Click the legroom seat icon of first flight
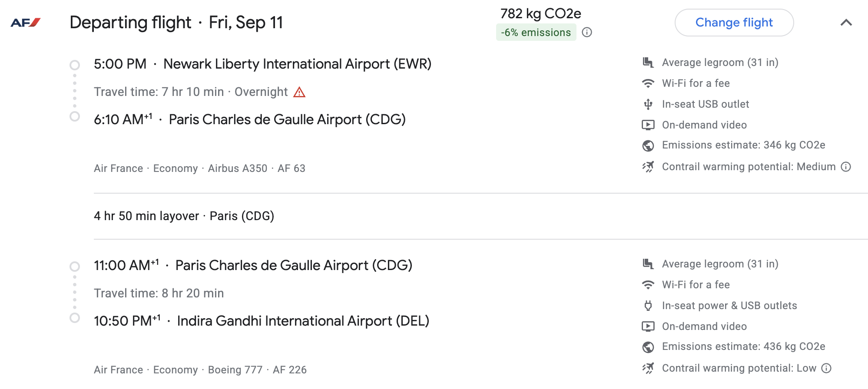The width and height of the screenshot is (868, 389). [x=648, y=63]
